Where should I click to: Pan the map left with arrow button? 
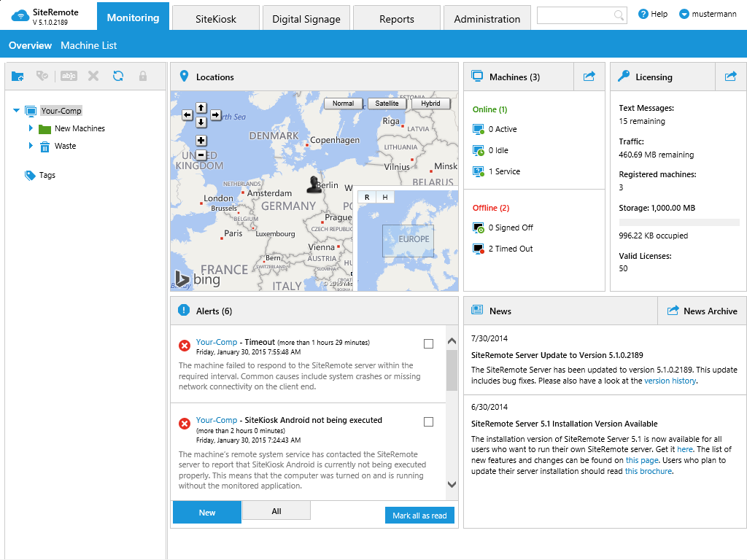(x=187, y=114)
